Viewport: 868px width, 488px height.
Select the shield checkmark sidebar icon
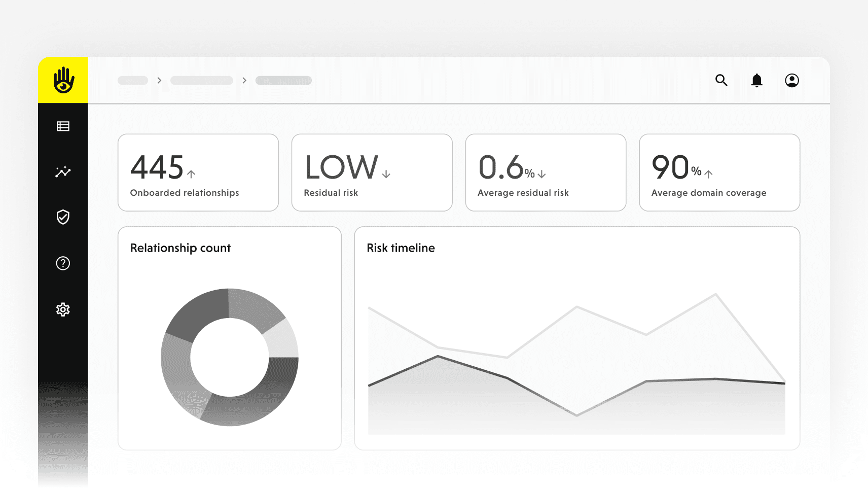63,217
